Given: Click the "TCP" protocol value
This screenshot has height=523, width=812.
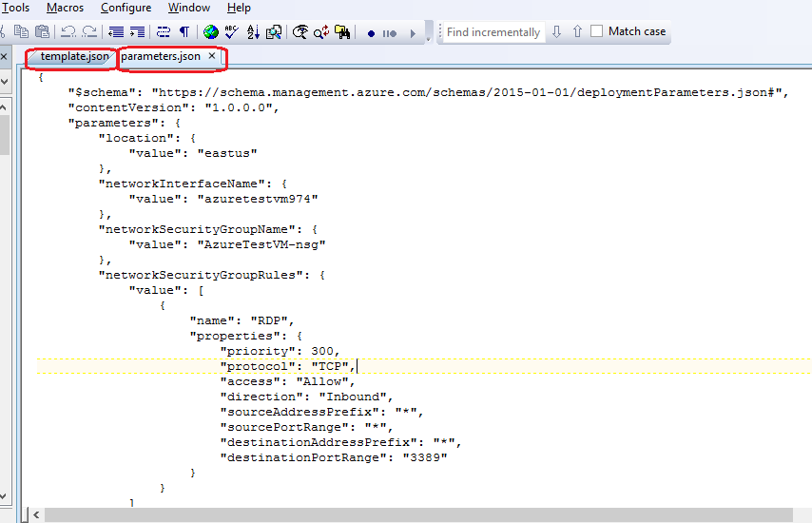Looking at the screenshot, I should point(329,366).
